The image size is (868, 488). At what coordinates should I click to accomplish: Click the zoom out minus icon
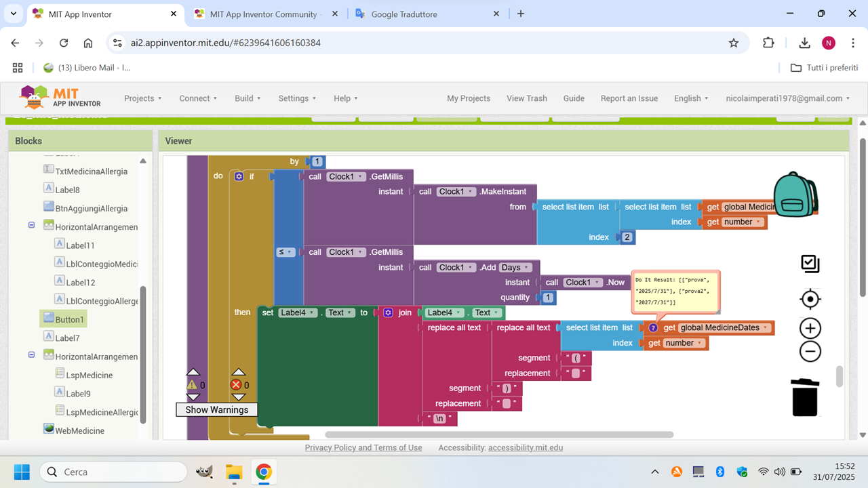[x=810, y=351]
